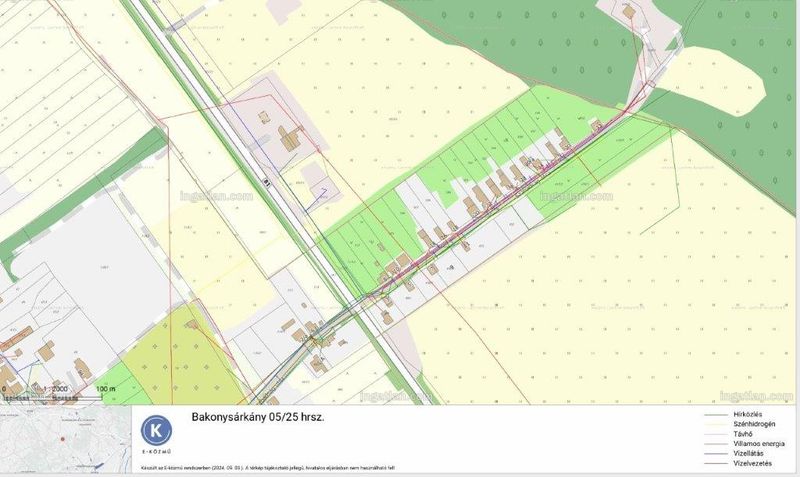Click the Hírközlés legend line swatch
The height and width of the screenshot is (477, 800).
pyautogui.click(x=716, y=415)
